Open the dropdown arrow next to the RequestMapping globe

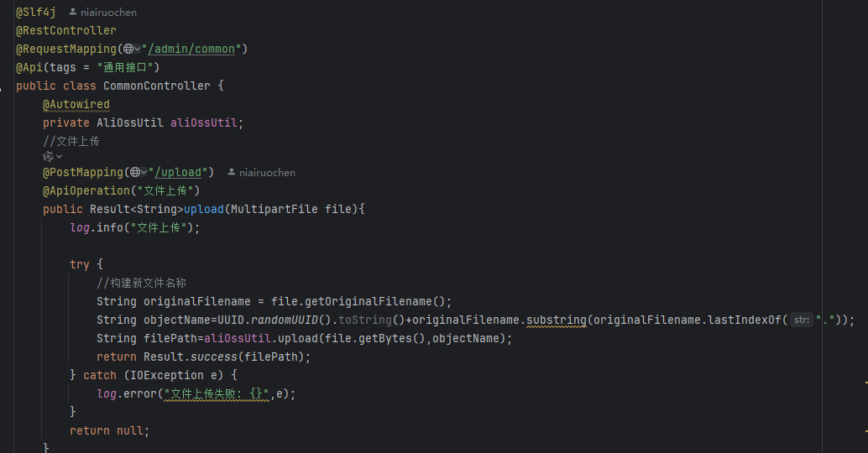pos(138,49)
